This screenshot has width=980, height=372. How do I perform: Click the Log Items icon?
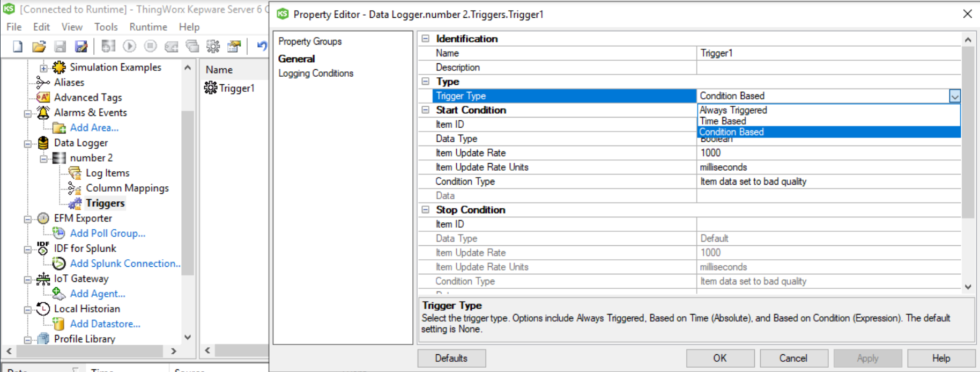[x=75, y=173]
